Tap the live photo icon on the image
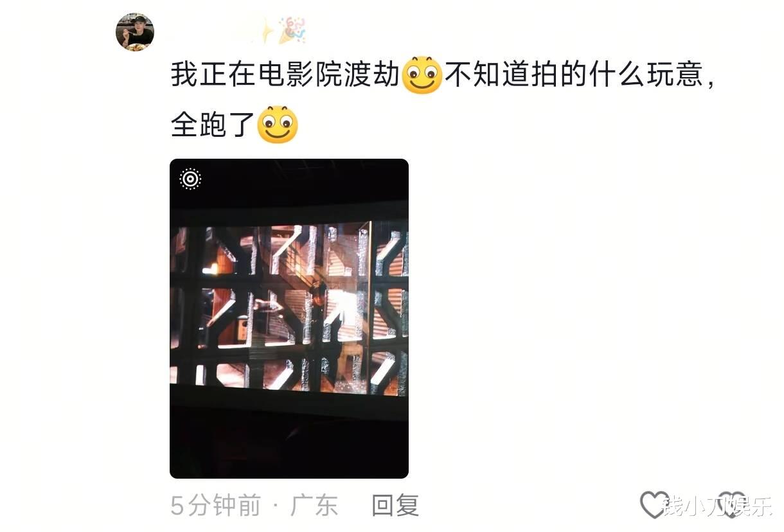 click(190, 179)
